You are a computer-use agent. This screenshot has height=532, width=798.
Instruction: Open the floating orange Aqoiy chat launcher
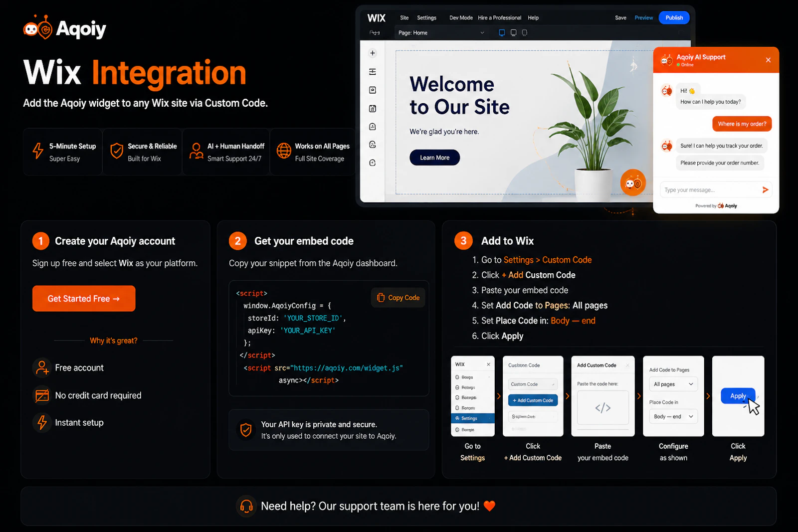pyautogui.click(x=633, y=183)
